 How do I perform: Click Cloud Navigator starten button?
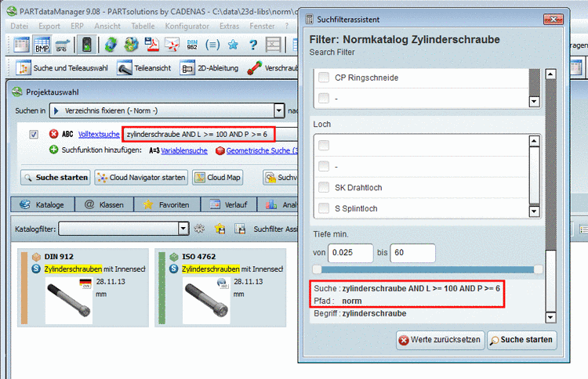click(141, 177)
